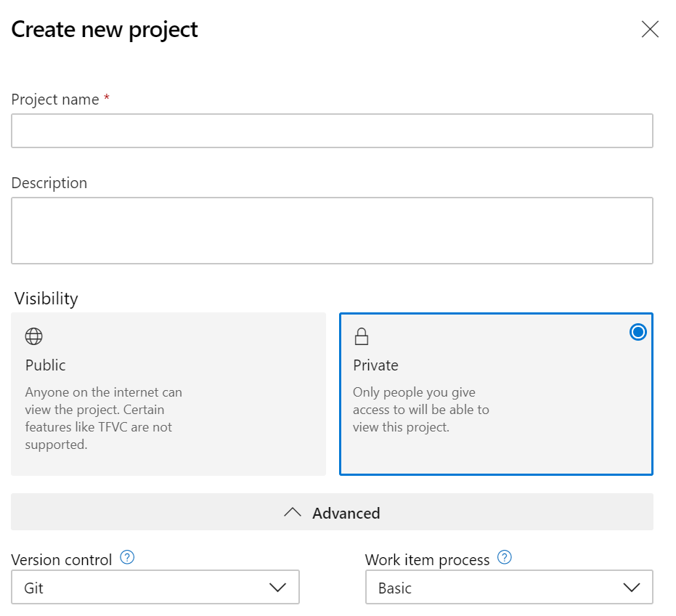Select the Private radio button
Viewport: 676px width, 616px height.
tap(638, 333)
